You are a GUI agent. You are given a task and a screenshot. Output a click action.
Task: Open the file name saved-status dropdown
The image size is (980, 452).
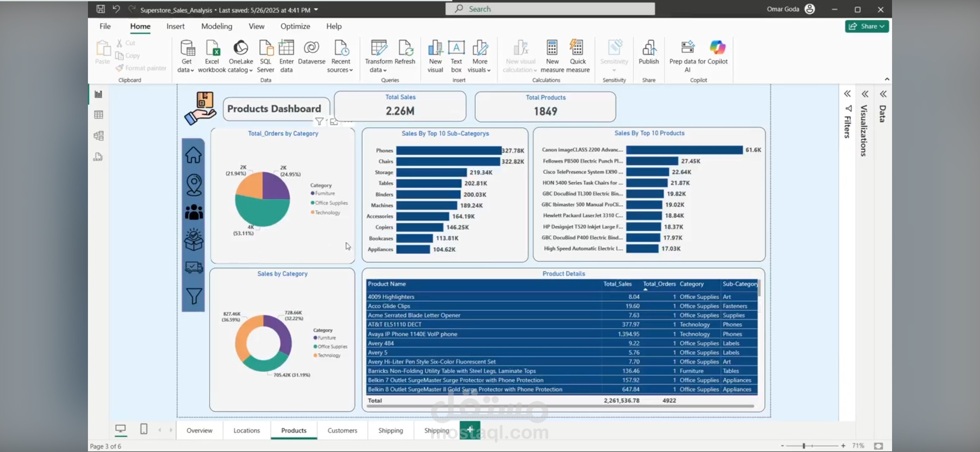point(316,10)
